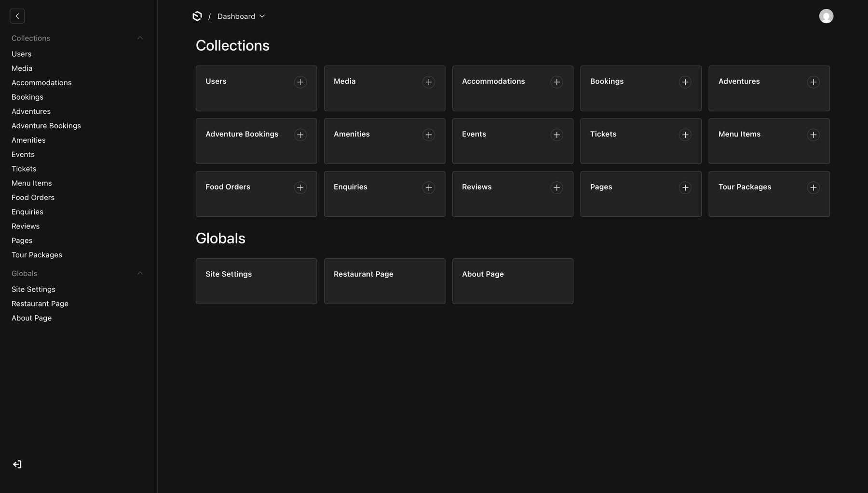Create new Amenities entry plus icon
This screenshot has width=868, height=493.
[x=429, y=135]
